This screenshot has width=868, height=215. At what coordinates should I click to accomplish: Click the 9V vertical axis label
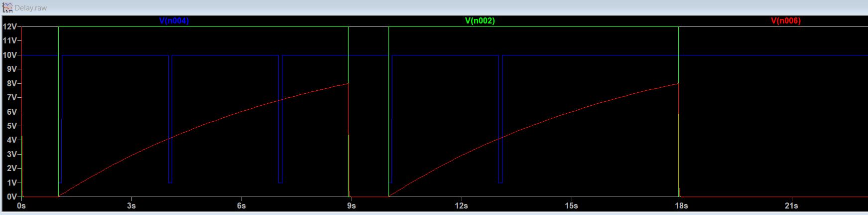click(x=12, y=69)
